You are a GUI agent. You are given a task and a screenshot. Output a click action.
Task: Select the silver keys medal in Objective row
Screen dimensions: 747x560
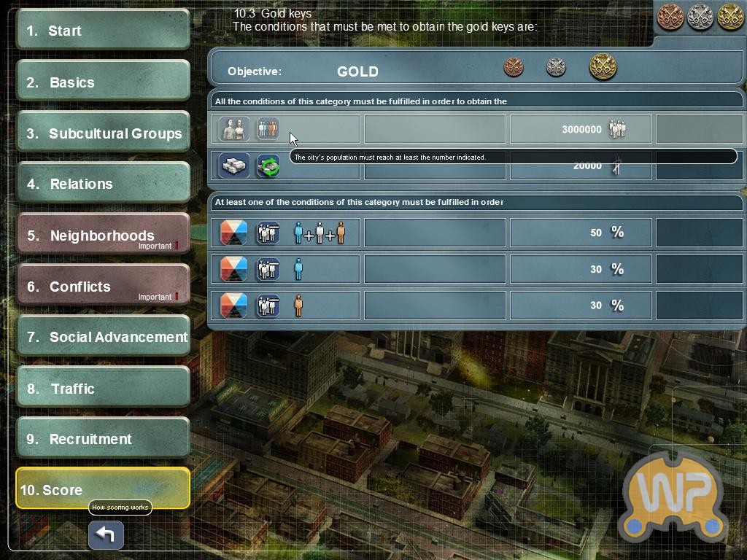(x=555, y=68)
